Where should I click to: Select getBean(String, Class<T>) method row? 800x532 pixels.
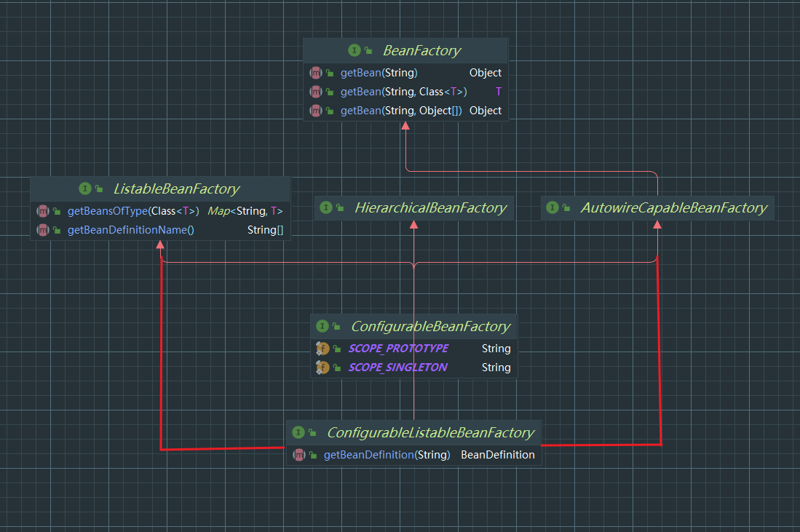pyautogui.click(x=403, y=92)
